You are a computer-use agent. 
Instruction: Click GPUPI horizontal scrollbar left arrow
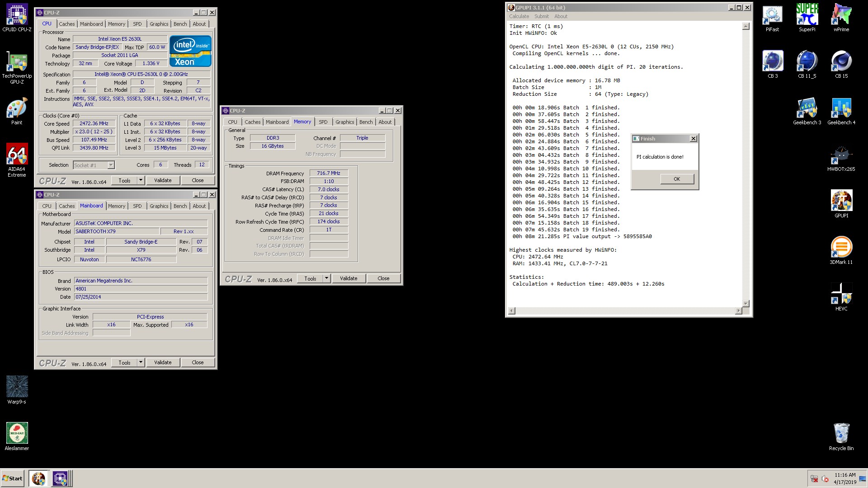[512, 310]
